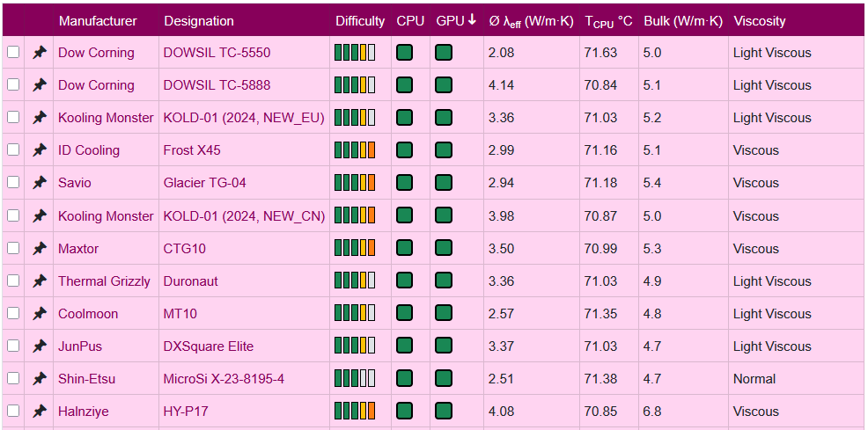Check the Thermal Grizzly Duronaut checkbox
This screenshot has width=868, height=430.
[12, 281]
